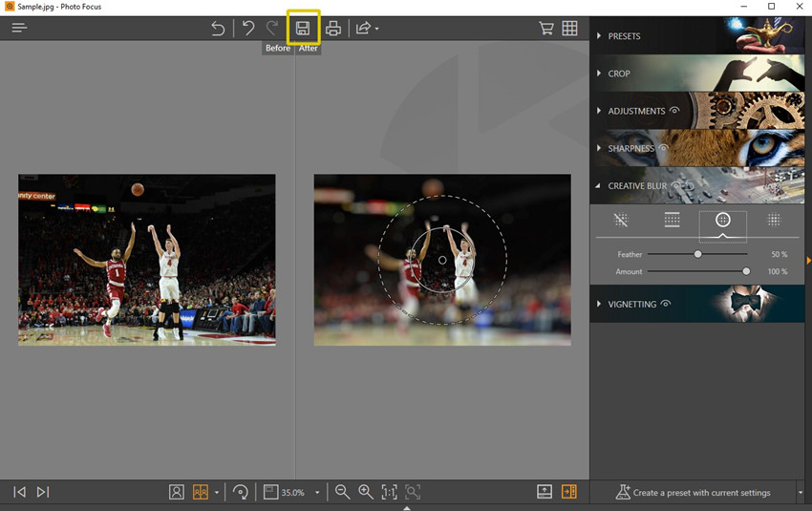Select the radial blur mode icon

tap(723, 220)
